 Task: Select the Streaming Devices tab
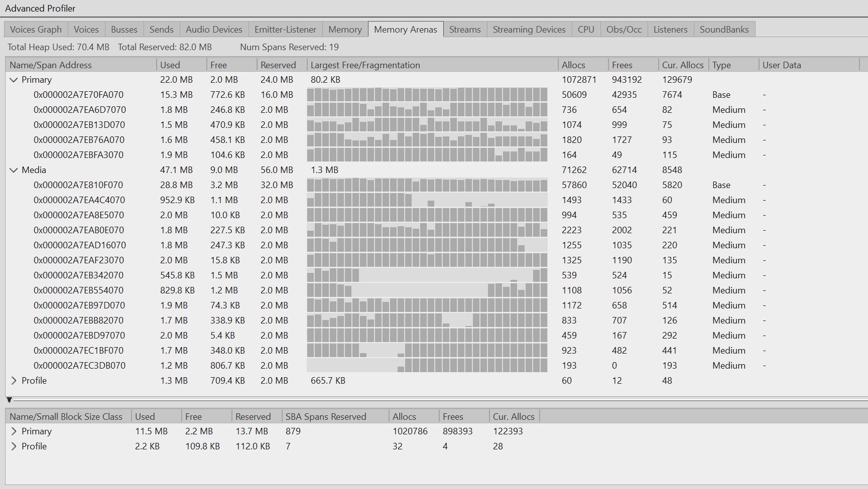(x=529, y=30)
